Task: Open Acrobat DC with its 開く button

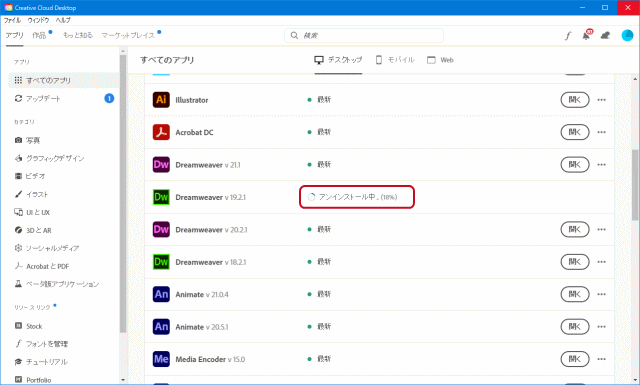Action: pos(575,132)
